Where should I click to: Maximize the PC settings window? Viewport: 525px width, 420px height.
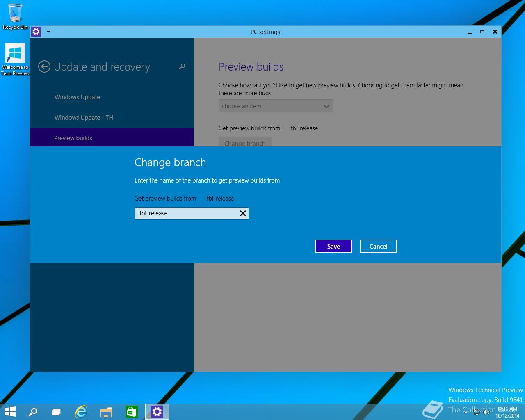pyautogui.click(x=482, y=32)
